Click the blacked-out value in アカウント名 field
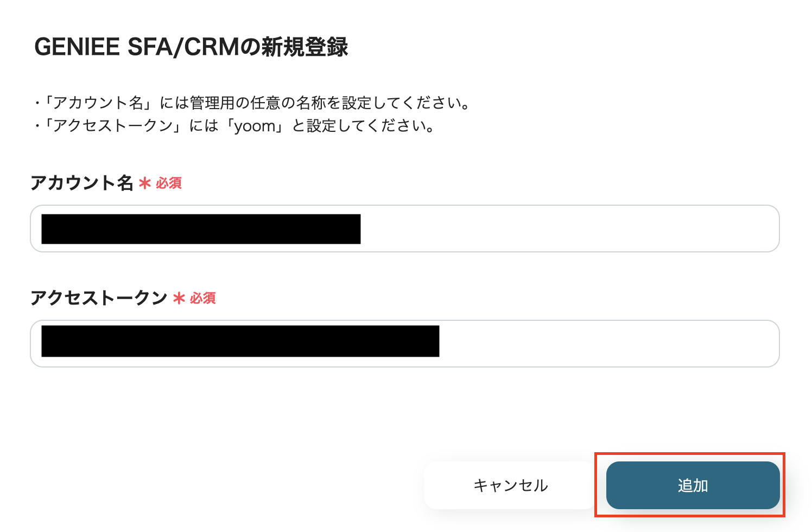The image size is (812, 532). (x=201, y=229)
